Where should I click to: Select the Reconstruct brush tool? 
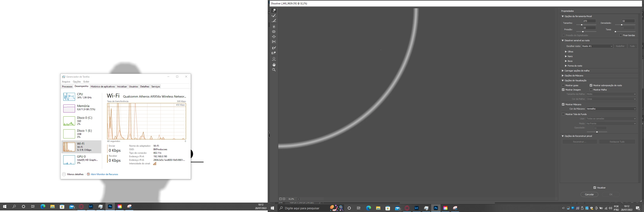click(x=274, y=16)
